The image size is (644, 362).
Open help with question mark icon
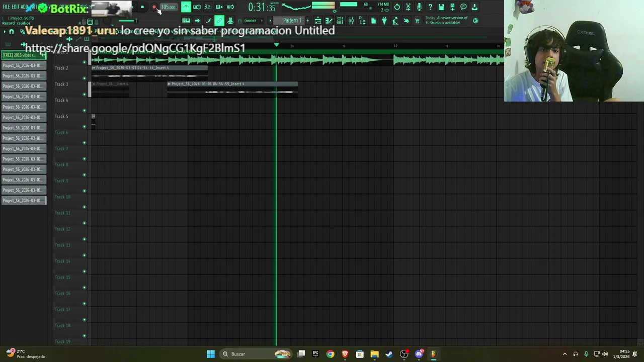(x=430, y=7)
